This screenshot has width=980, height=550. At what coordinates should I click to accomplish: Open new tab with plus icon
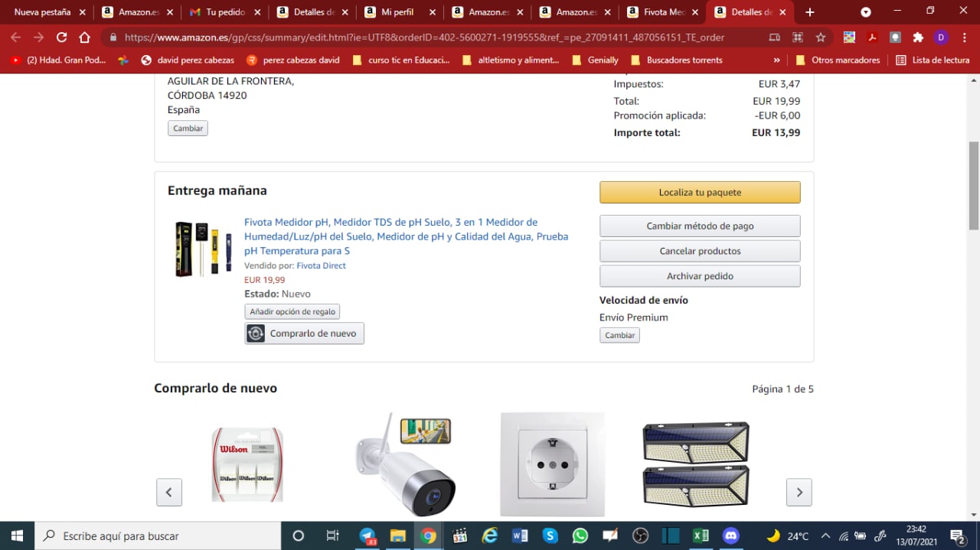pyautogui.click(x=810, y=12)
